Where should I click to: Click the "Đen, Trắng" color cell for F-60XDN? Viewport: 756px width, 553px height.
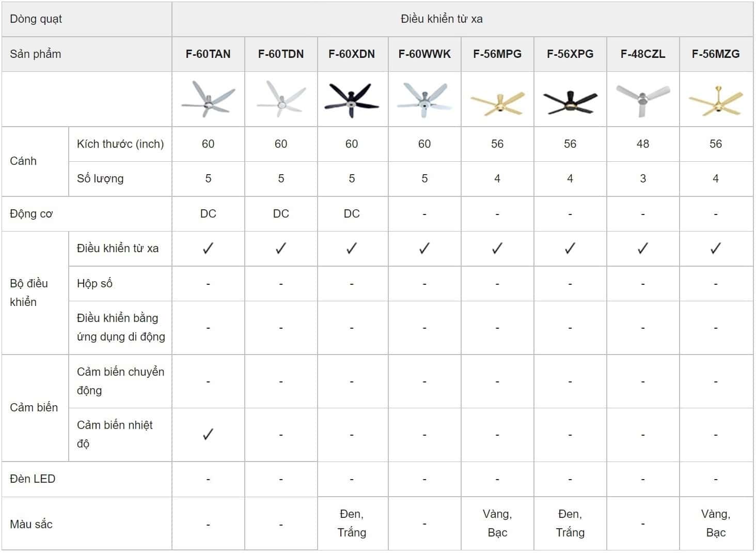(x=352, y=523)
